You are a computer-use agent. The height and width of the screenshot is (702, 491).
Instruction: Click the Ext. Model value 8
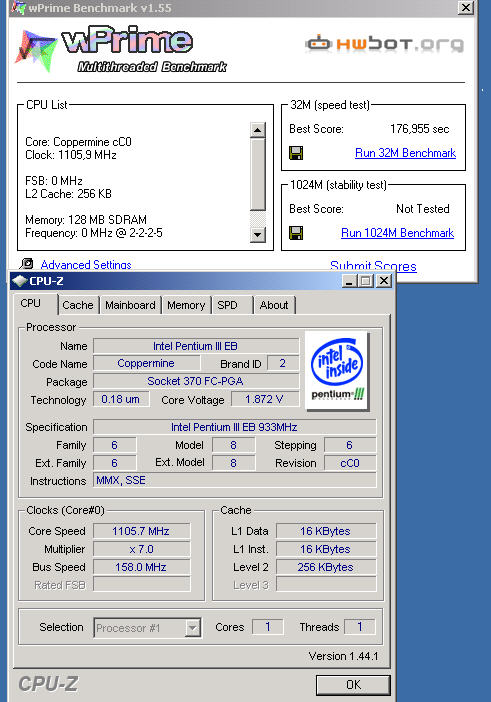(x=233, y=463)
